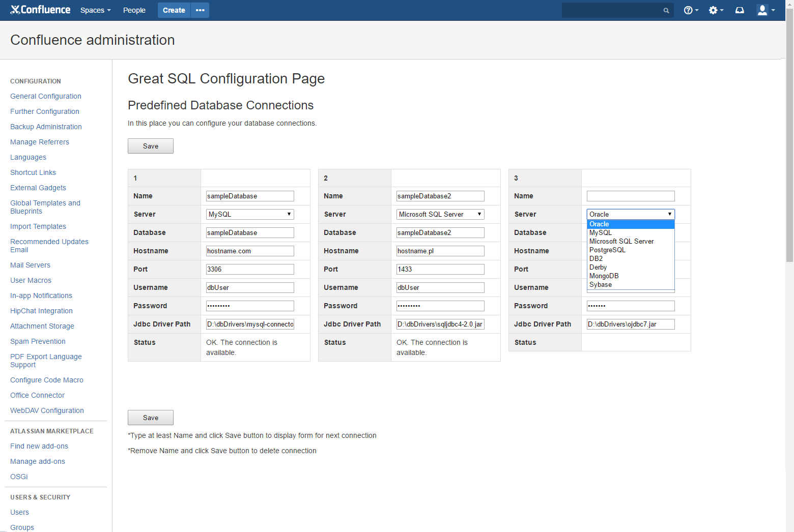This screenshot has height=532, width=794.
Task: Focus the Name field of connection 1
Action: [x=250, y=196]
